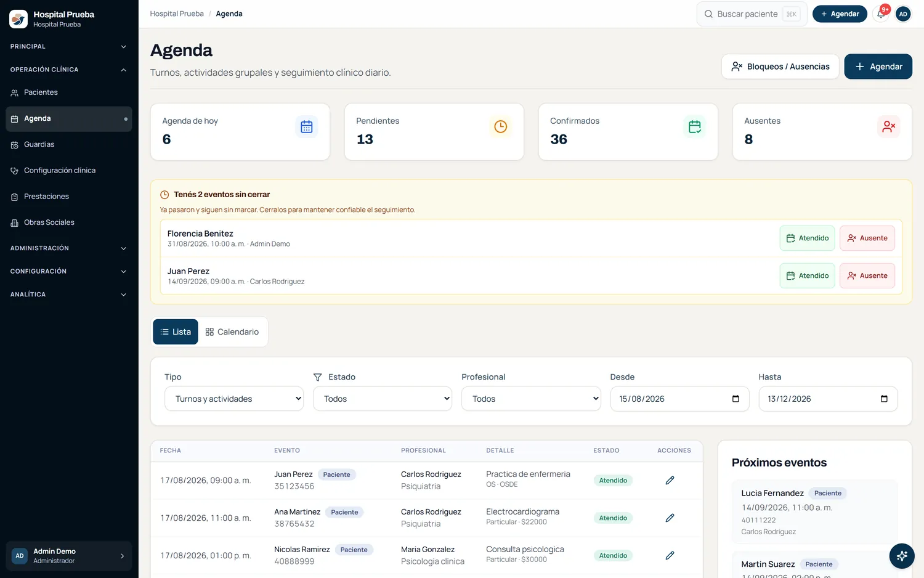Open the Desde date picker calendar icon
The height and width of the screenshot is (578, 924).
tap(736, 399)
